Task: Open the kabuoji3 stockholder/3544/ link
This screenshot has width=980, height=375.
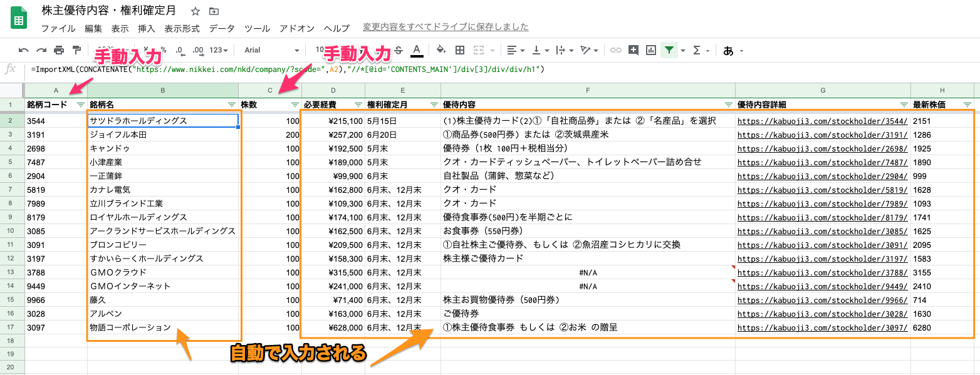Action: point(822,121)
